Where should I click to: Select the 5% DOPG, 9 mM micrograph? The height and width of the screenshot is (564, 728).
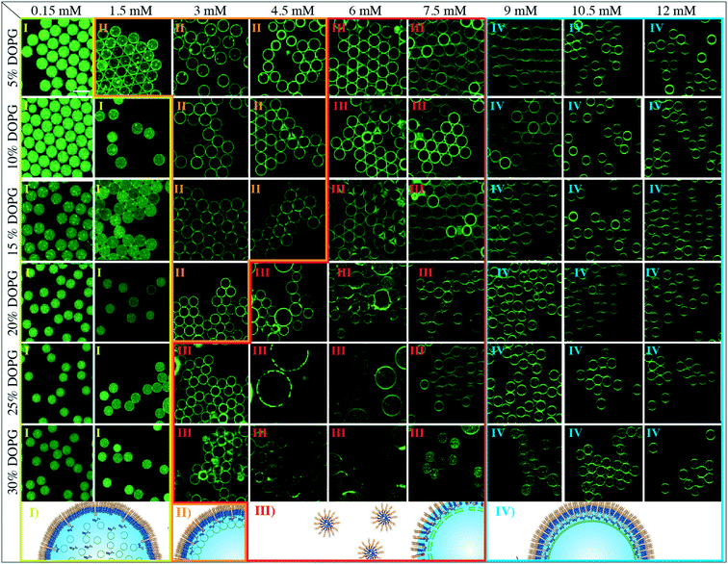(524, 58)
